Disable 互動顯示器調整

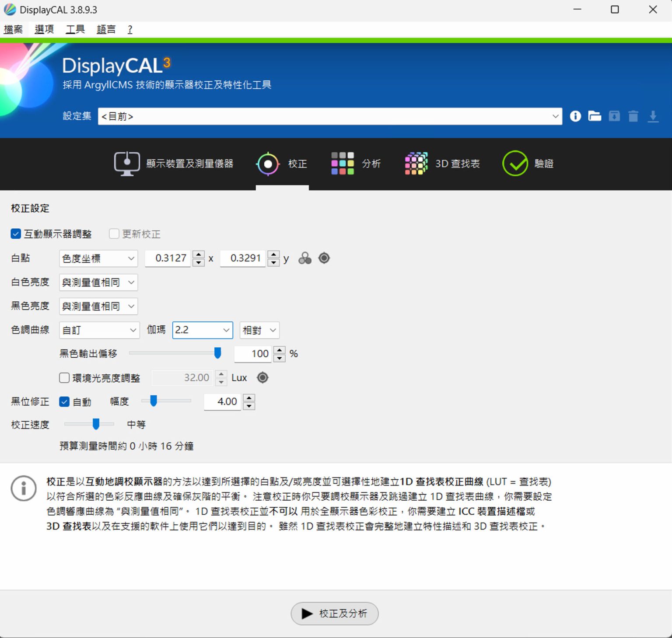coord(16,234)
